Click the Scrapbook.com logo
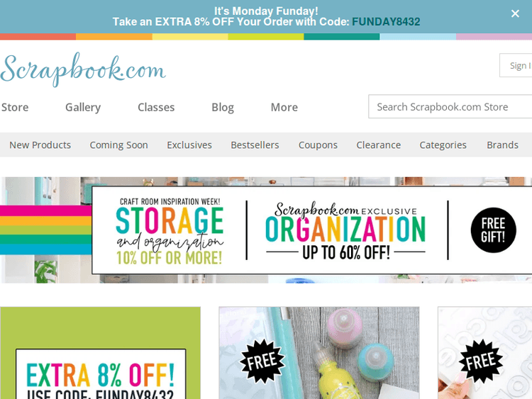The height and width of the screenshot is (399, 532). click(83, 69)
